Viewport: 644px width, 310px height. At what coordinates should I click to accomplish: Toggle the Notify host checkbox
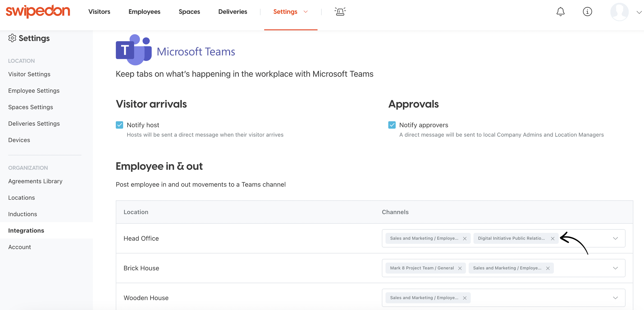(x=120, y=125)
